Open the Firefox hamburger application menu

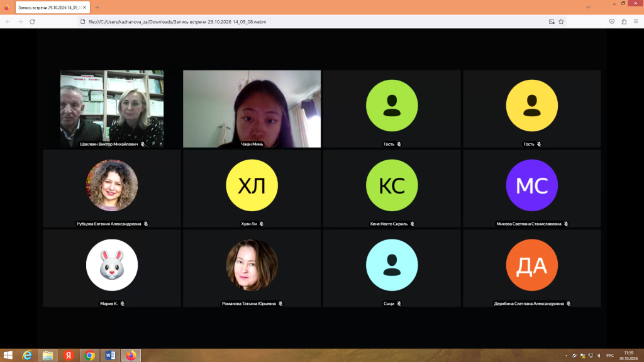pyautogui.click(x=636, y=22)
